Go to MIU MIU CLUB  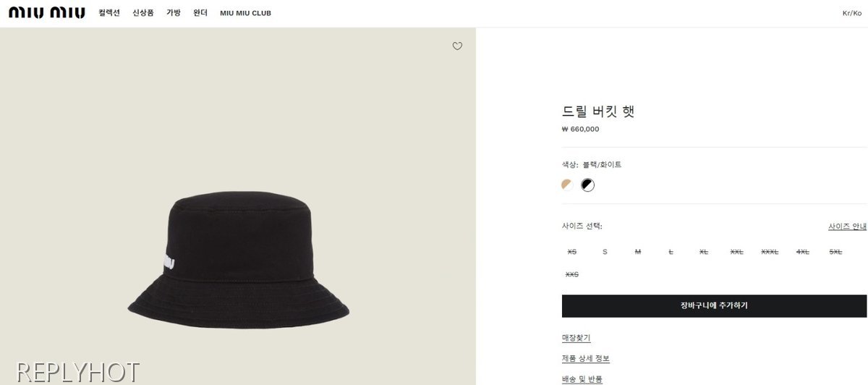tap(245, 13)
